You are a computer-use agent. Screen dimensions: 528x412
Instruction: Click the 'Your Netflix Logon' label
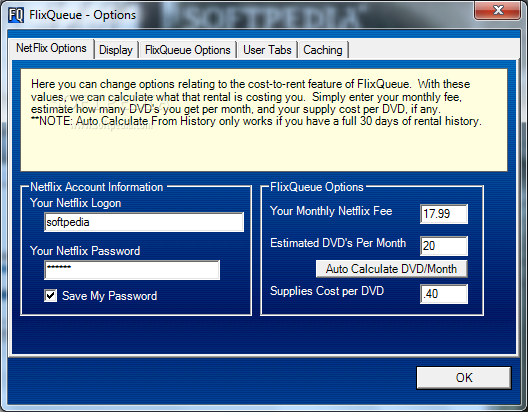pyautogui.click(x=75, y=203)
